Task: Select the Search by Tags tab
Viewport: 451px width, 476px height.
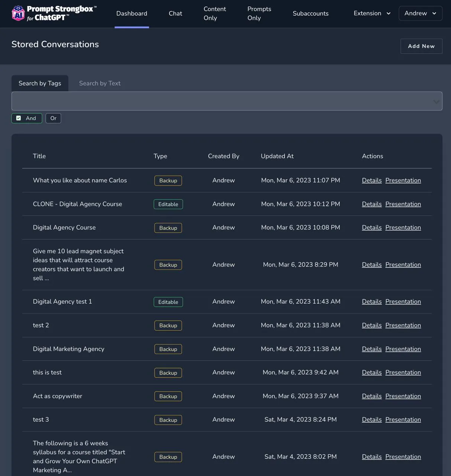Action: pyautogui.click(x=40, y=83)
